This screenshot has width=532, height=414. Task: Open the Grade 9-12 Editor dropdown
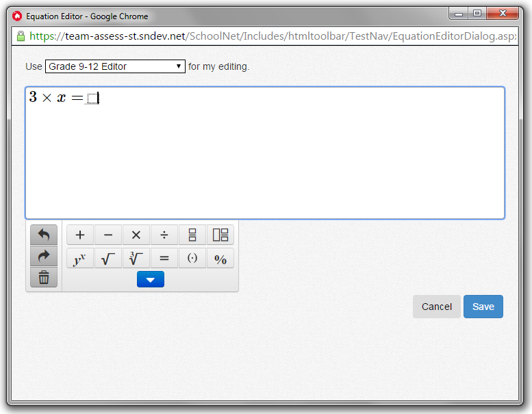point(115,66)
